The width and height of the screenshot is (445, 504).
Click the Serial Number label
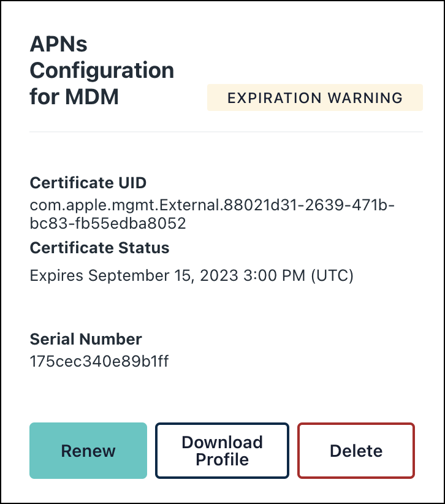[86, 339]
